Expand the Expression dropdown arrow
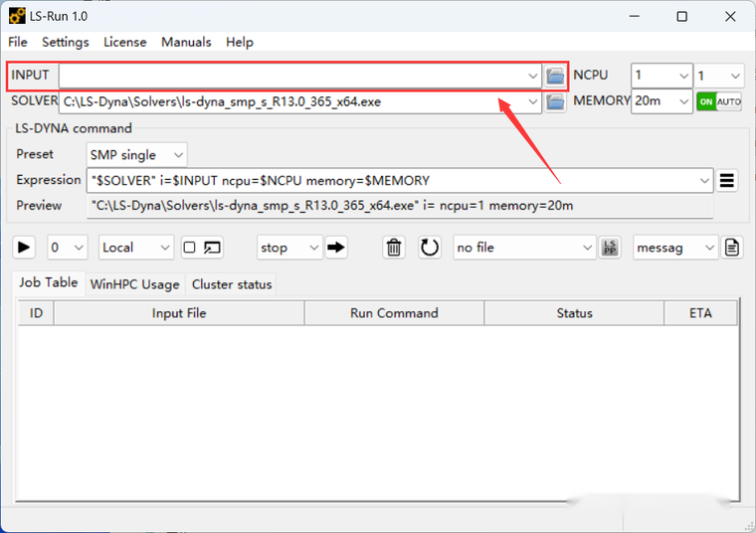This screenshot has width=756, height=533. coord(704,180)
